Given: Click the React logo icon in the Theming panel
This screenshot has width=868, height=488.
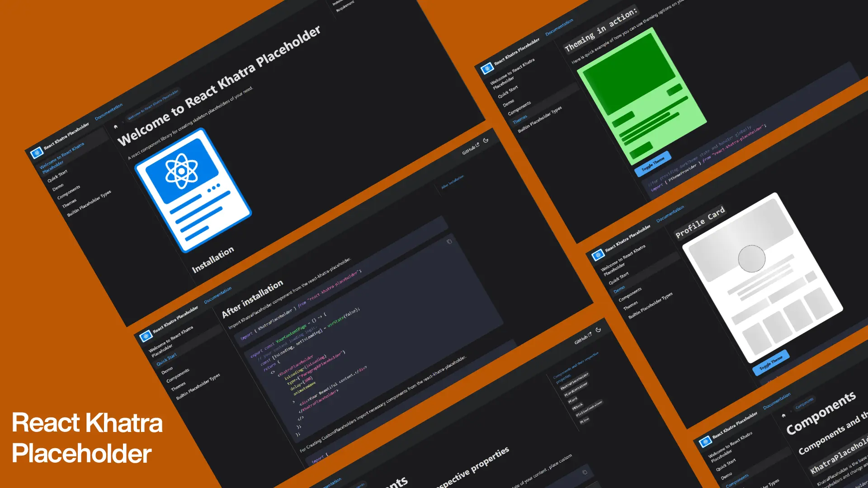Looking at the screenshot, I should point(487,69).
